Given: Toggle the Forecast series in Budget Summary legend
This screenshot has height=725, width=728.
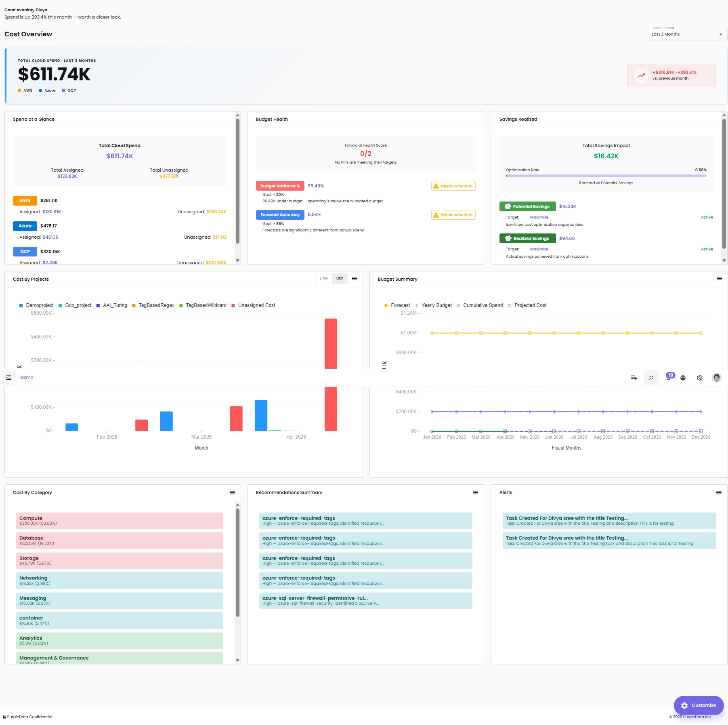Looking at the screenshot, I should (x=397, y=305).
